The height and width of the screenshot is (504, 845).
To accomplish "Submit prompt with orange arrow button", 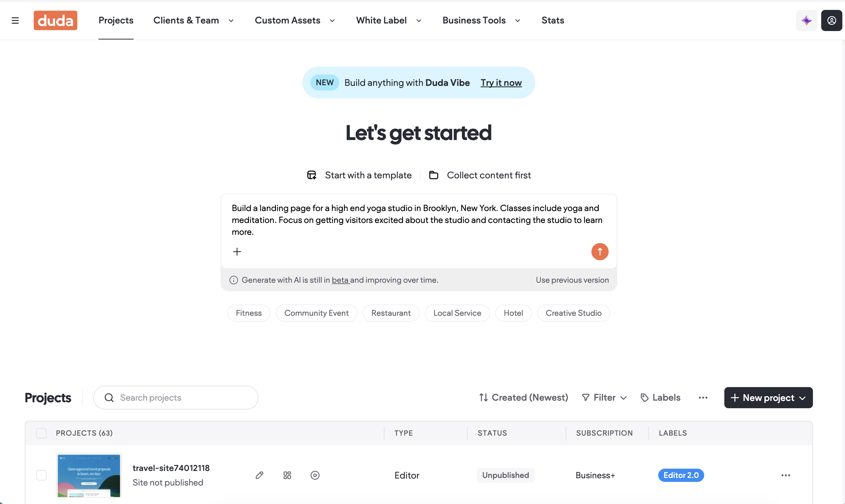I will 600,252.
